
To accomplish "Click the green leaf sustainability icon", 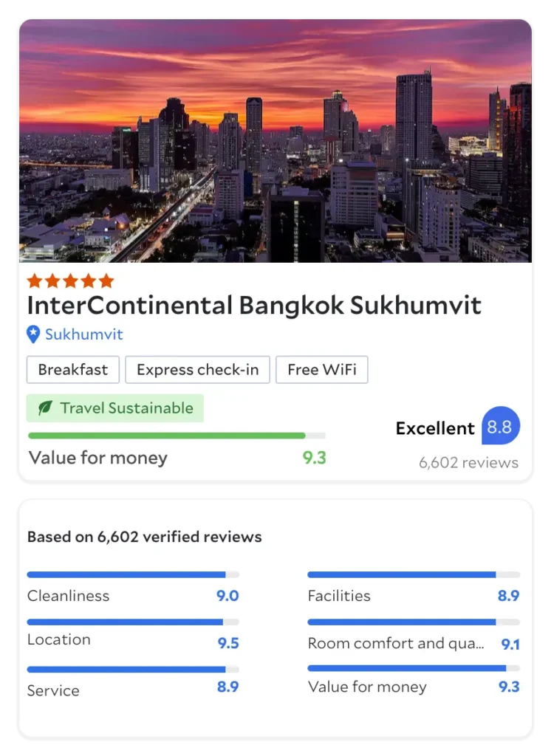I will 45,408.
